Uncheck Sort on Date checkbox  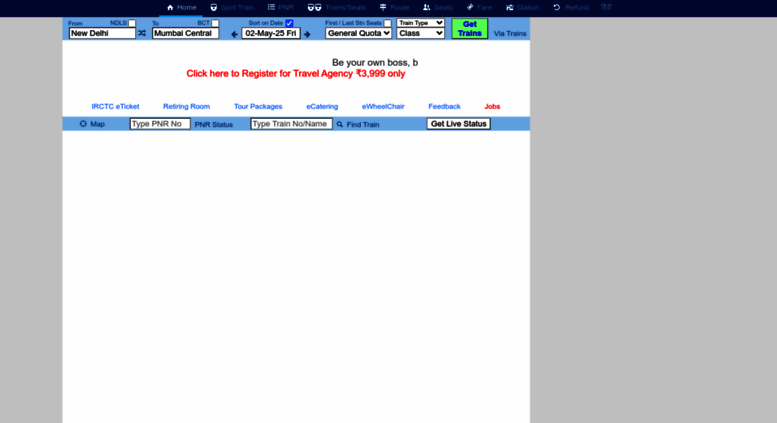coord(289,23)
